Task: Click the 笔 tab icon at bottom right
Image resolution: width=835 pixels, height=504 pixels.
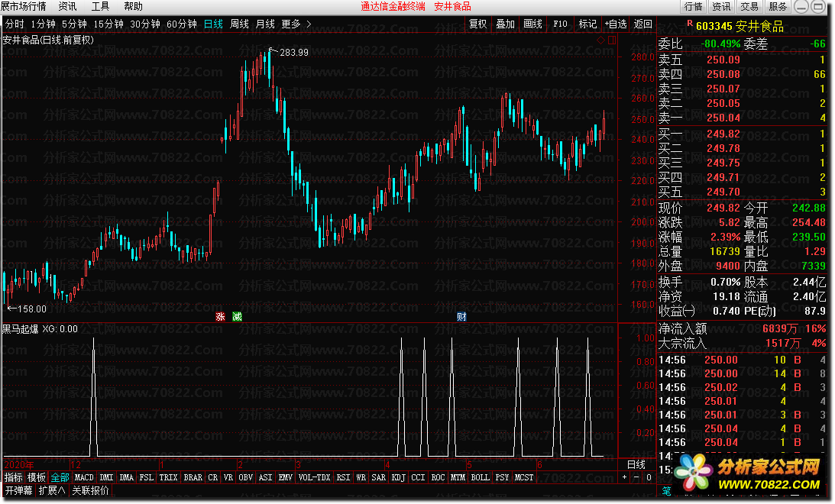Action: tap(666, 490)
